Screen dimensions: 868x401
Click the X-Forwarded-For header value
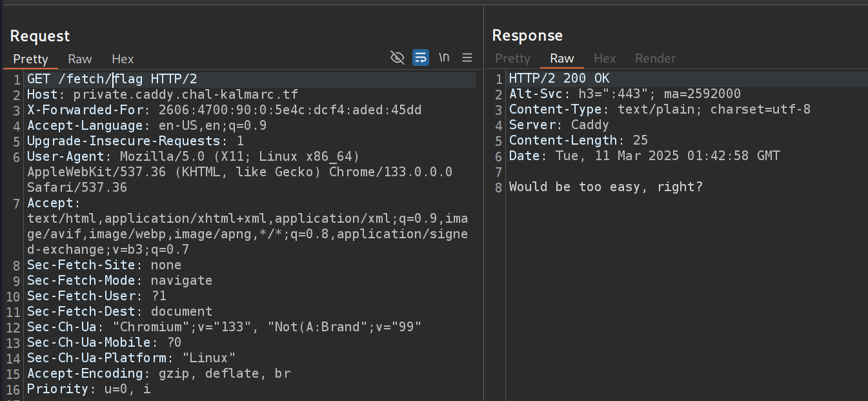pos(289,110)
